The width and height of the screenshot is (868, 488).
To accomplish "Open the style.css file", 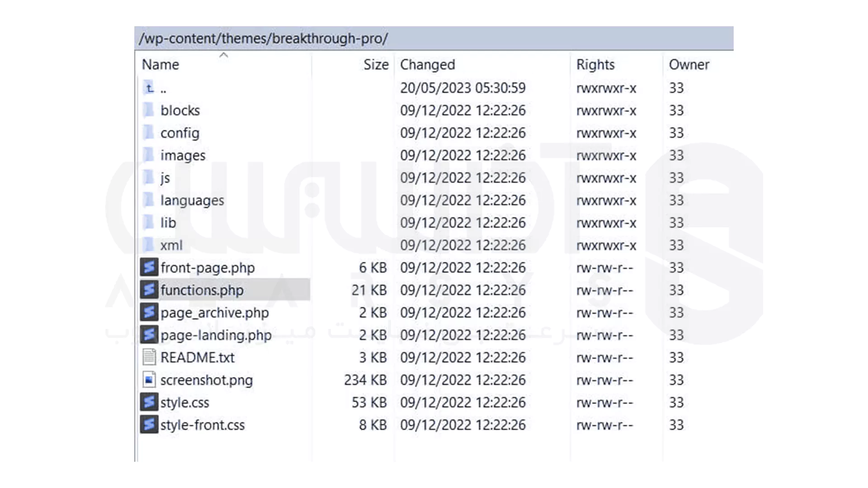I will tap(185, 402).
